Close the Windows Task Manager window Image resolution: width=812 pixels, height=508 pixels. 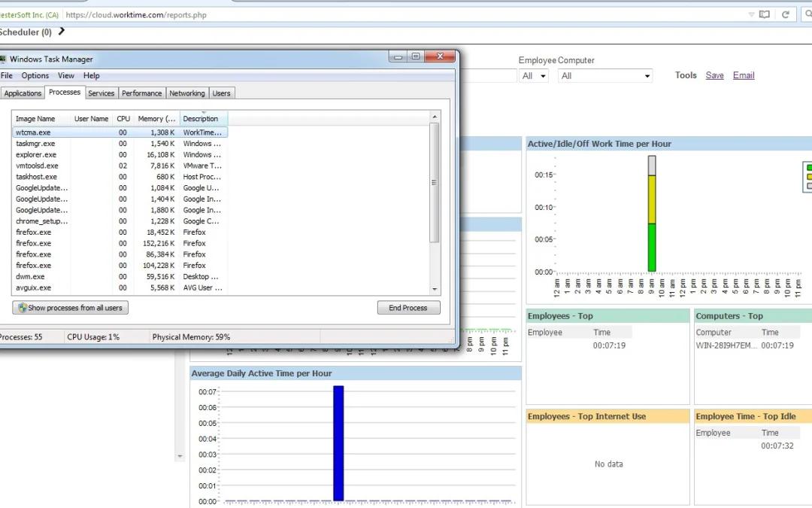click(x=440, y=56)
